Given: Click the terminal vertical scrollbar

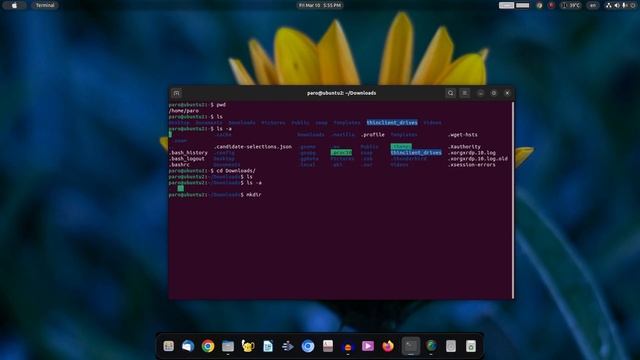Looking at the screenshot, I should click(513, 200).
